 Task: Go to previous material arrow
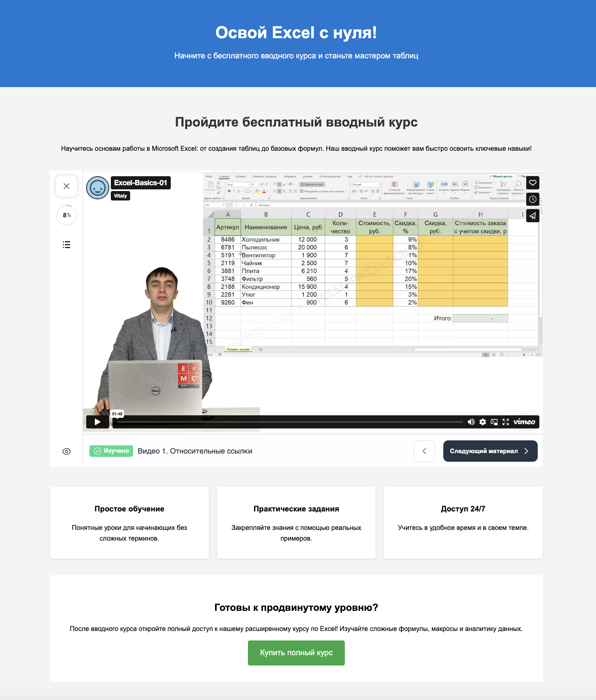(424, 451)
